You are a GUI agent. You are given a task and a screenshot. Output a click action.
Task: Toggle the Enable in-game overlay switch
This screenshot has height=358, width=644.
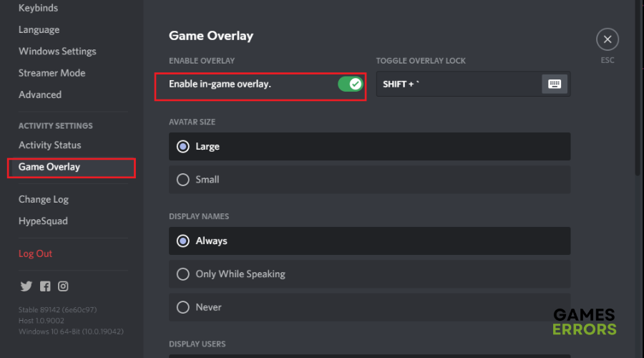click(x=351, y=84)
